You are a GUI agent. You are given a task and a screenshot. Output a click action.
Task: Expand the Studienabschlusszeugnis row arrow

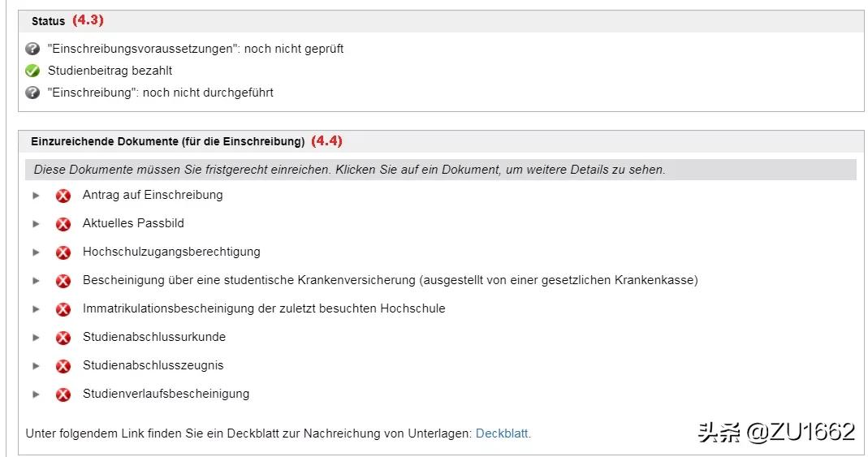point(36,366)
